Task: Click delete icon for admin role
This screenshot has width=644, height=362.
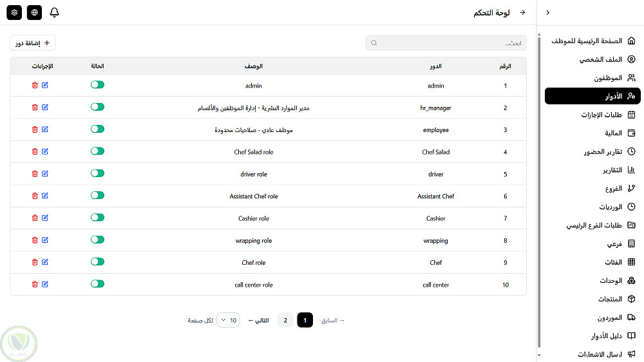Action: tap(35, 85)
